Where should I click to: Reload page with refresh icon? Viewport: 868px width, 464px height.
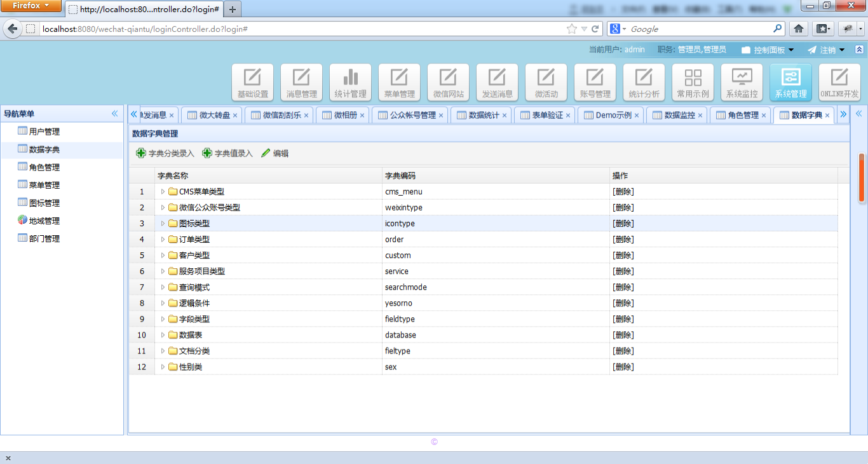pyautogui.click(x=595, y=29)
